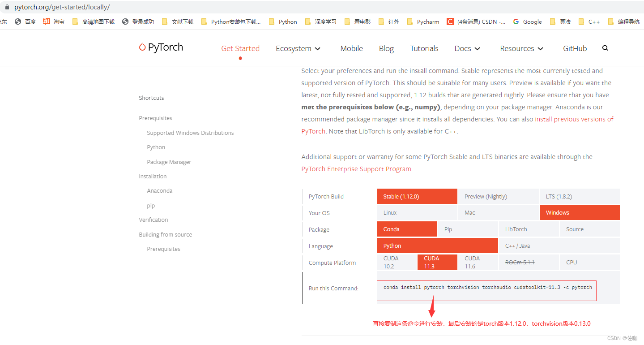Open the 百度 bookmark
The width and height of the screenshot is (644, 345).
pos(25,22)
